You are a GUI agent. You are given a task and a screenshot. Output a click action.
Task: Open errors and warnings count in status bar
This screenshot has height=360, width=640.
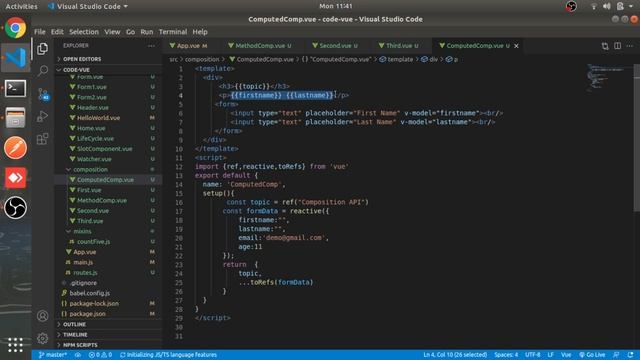tap(100, 355)
